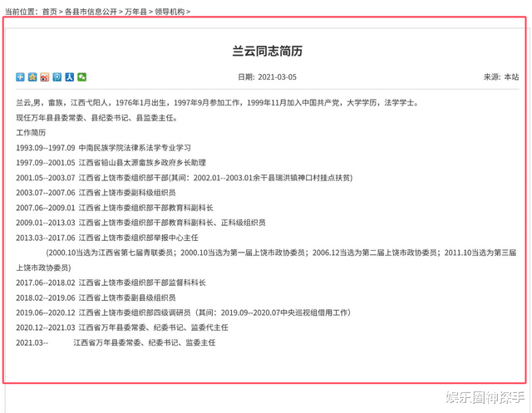532x413 pixels.
Task: Click the 2003.07--2007.06 副科级组织员 line
Action: (x=96, y=193)
